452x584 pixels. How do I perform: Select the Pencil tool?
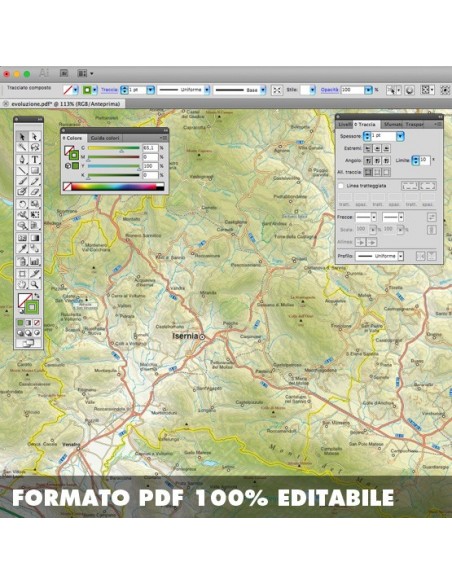pyautogui.click(x=35, y=181)
